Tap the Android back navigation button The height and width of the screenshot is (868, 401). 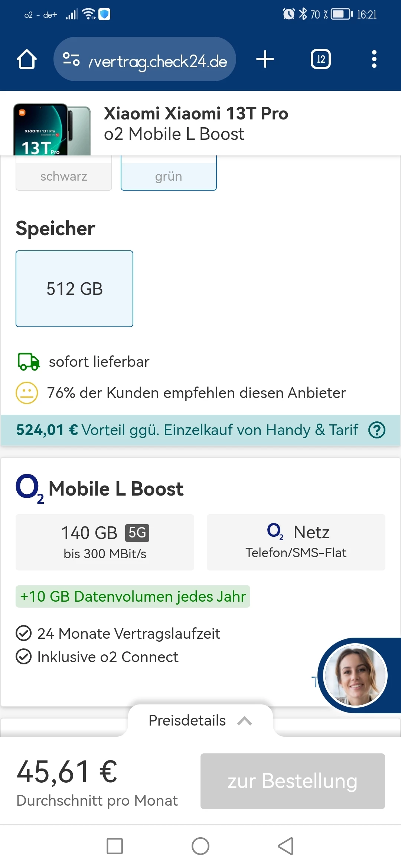286,846
